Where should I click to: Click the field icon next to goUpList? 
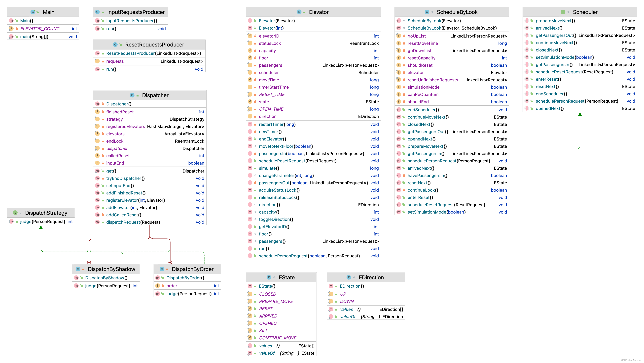coord(398,36)
